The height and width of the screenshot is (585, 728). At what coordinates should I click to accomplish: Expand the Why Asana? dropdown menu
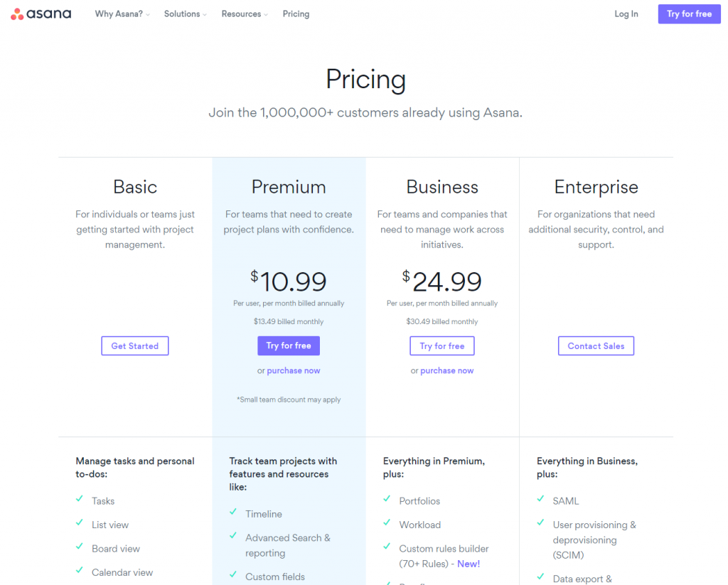(x=122, y=14)
